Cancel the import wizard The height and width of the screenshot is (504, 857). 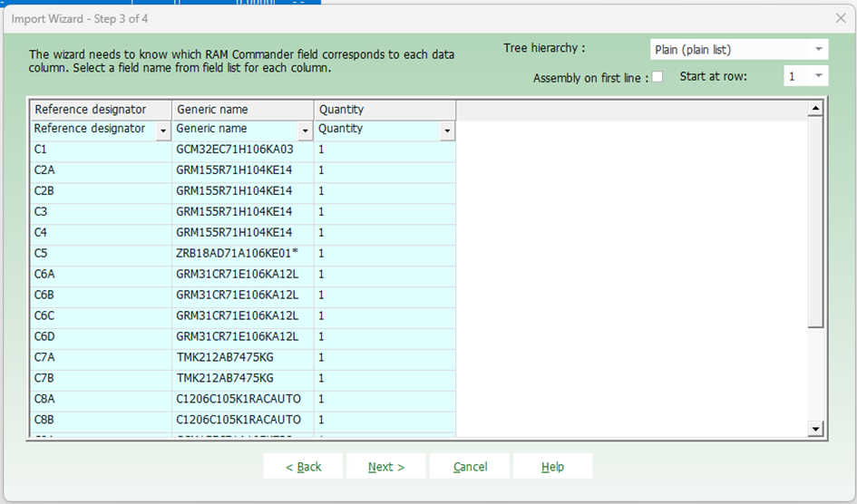470,467
